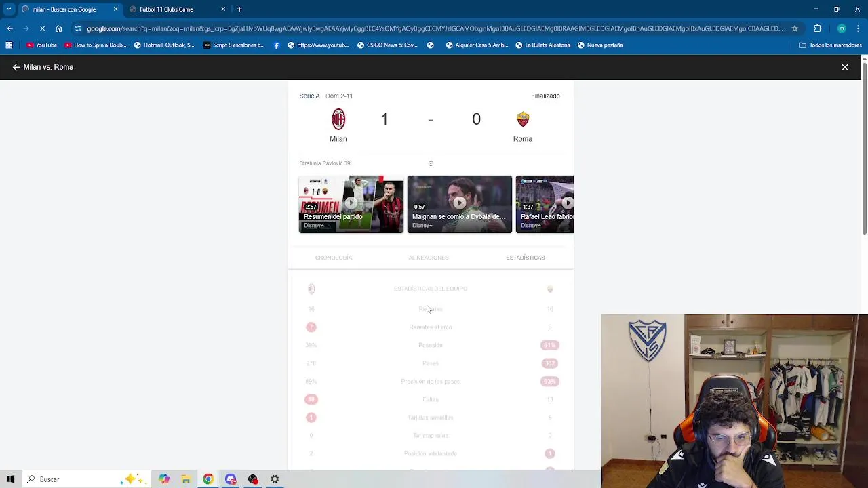Open the La Ruleta Aleatoria bookmark
Screen dimensions: 868x488
[x=542, y=45]
